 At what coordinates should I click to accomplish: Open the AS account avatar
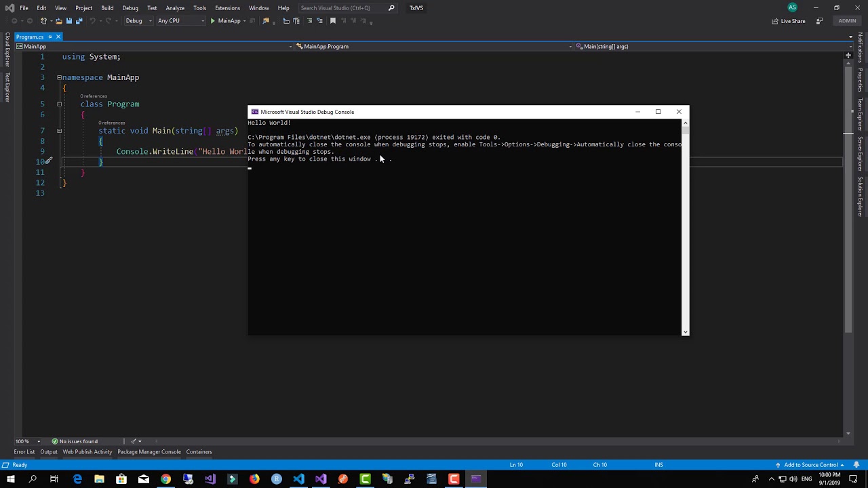[x=792, y=7]
